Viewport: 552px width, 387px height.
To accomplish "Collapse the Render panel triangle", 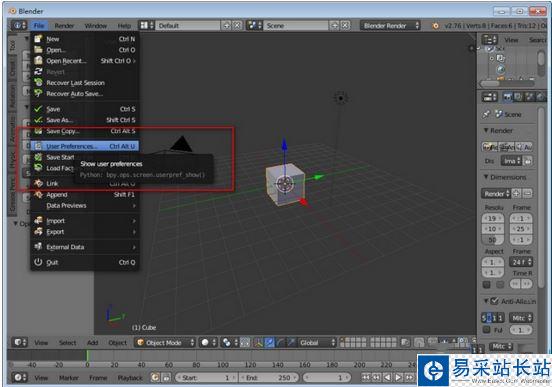I will tap(486, 130).
